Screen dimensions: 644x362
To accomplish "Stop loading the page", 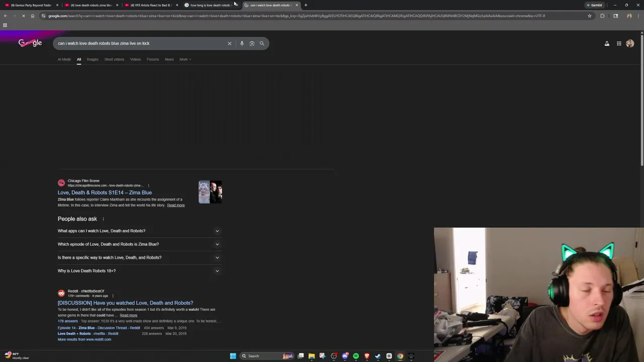I will [x=23, y=16].
